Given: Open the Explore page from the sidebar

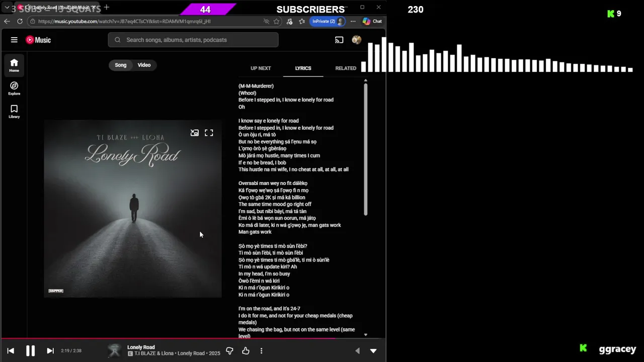Looking at the screenshot, I should click(x=14, y=88).
